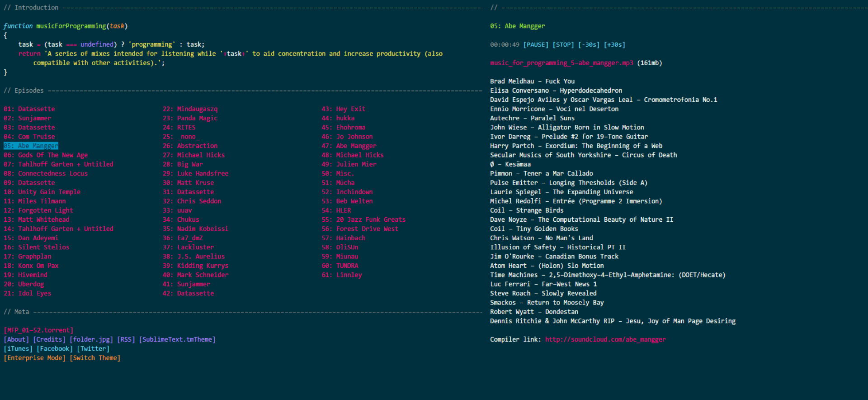
Task: Click the highlighted episode 05: Abe Mangger
Action: (31, 146)
